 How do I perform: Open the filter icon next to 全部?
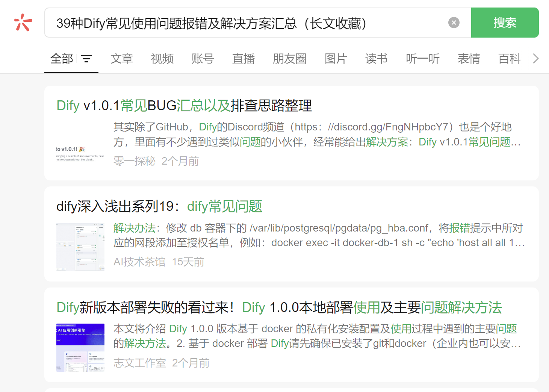coord(86,59)
